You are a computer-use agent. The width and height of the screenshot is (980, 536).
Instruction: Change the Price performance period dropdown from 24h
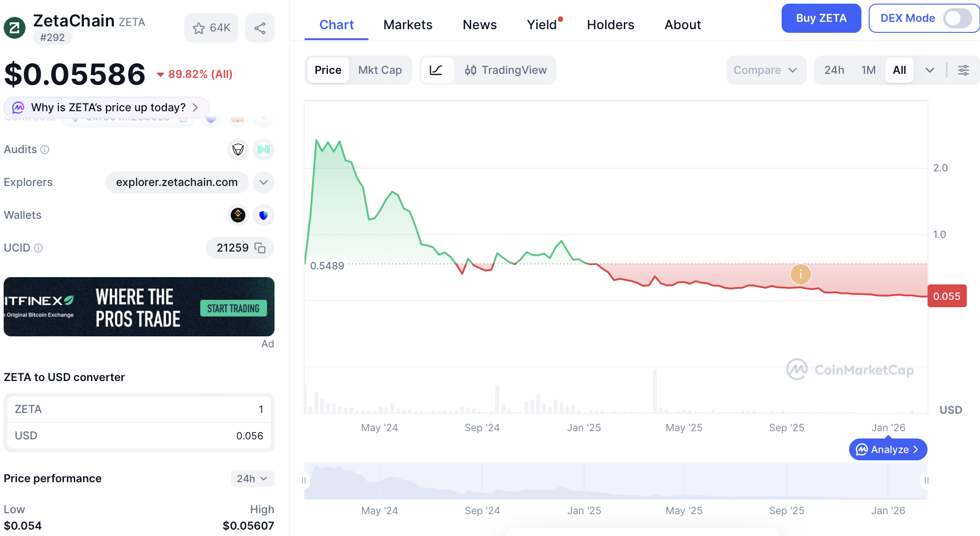(x=252, y=479)
